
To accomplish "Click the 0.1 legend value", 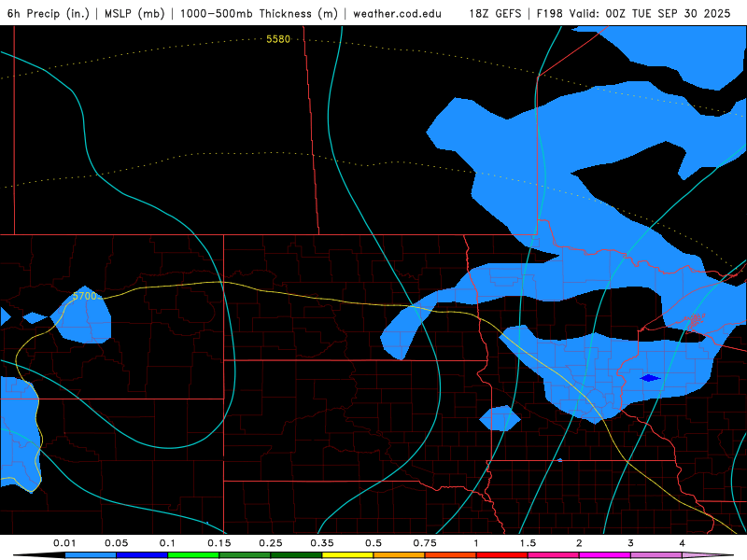I will pyautogui.click(x=167, y=543).
